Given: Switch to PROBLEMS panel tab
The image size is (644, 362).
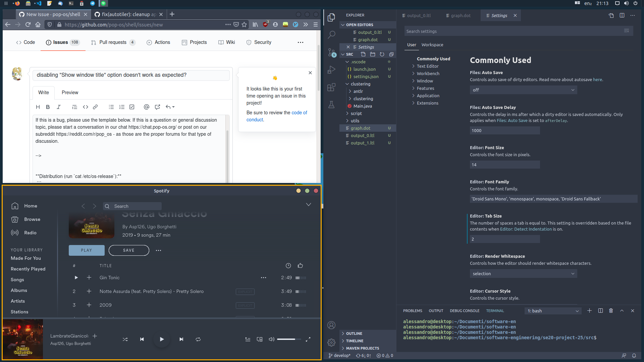Looking at the screenshot, I should coord(413,311).
